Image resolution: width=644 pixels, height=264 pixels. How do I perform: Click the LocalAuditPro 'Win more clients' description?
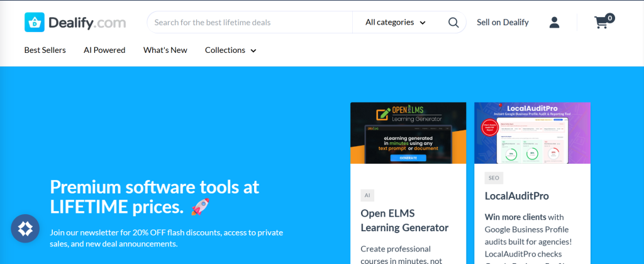click(528, 240)
